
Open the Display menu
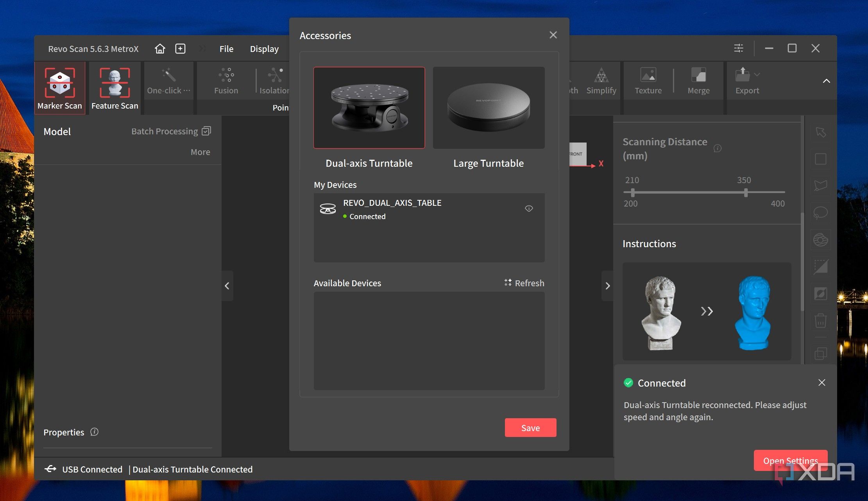(264, 49)
